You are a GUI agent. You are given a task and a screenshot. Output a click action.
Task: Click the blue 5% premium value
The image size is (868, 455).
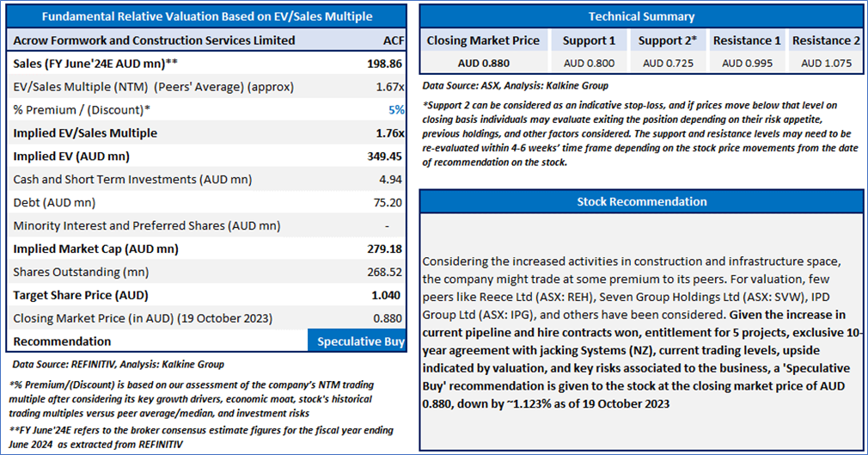(x=396, y=110)
